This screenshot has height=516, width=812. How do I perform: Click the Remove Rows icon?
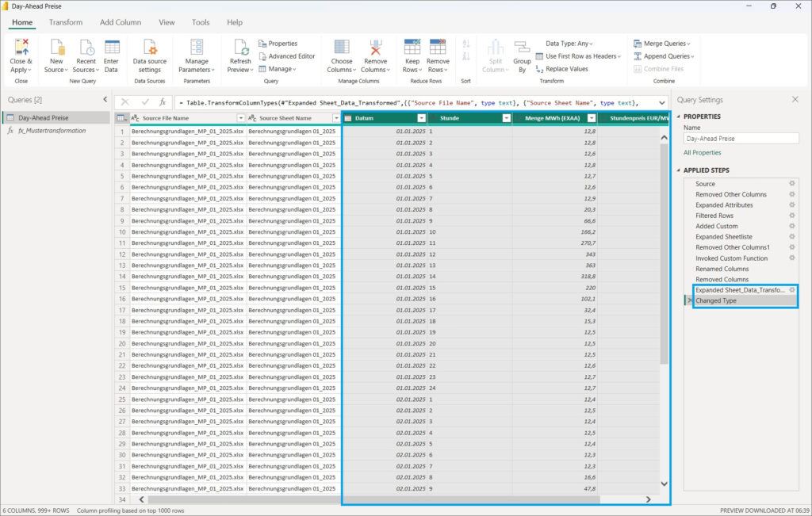[x=438, y=47]
